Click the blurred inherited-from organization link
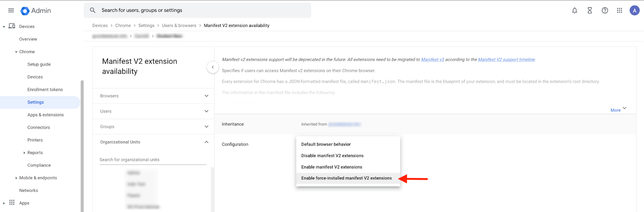The image size is (644, 212). (x=344, y=124)
